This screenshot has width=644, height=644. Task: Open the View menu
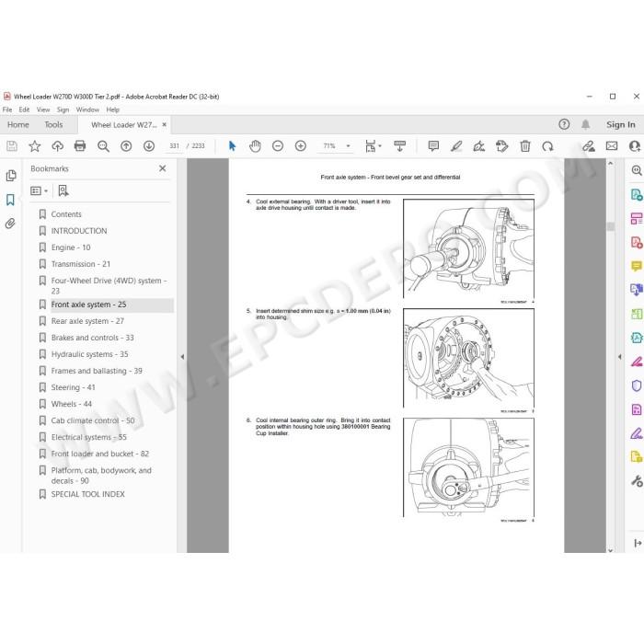click(43, 109)
